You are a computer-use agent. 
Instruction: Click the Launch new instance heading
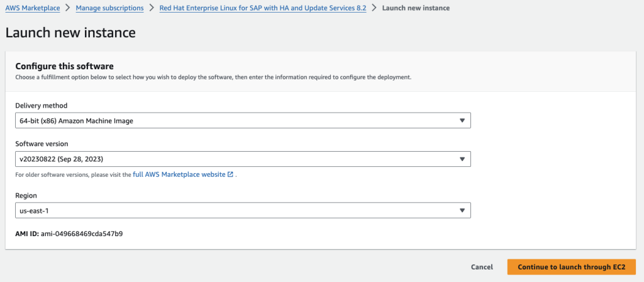pyautogui.click(x=70, y=33)
